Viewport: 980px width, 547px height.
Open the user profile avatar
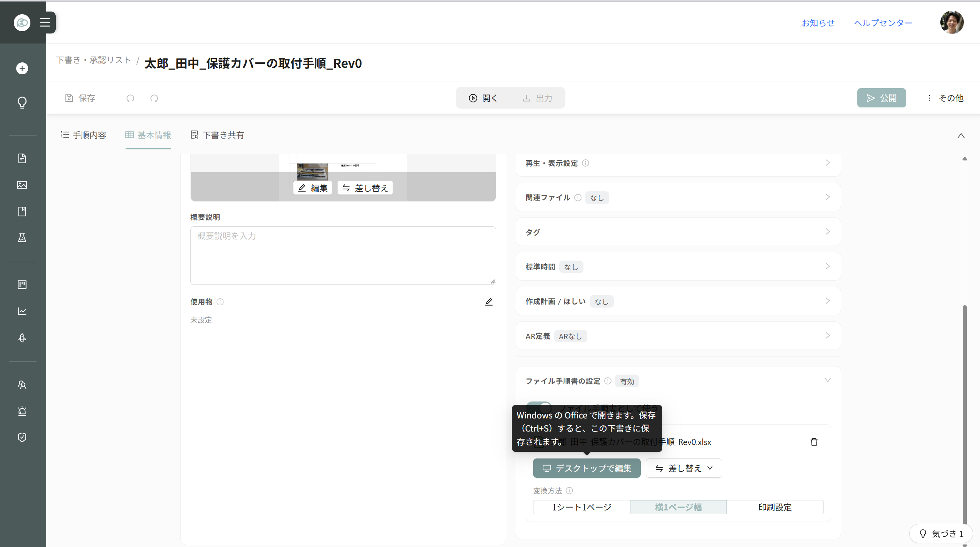pos(952,22)
